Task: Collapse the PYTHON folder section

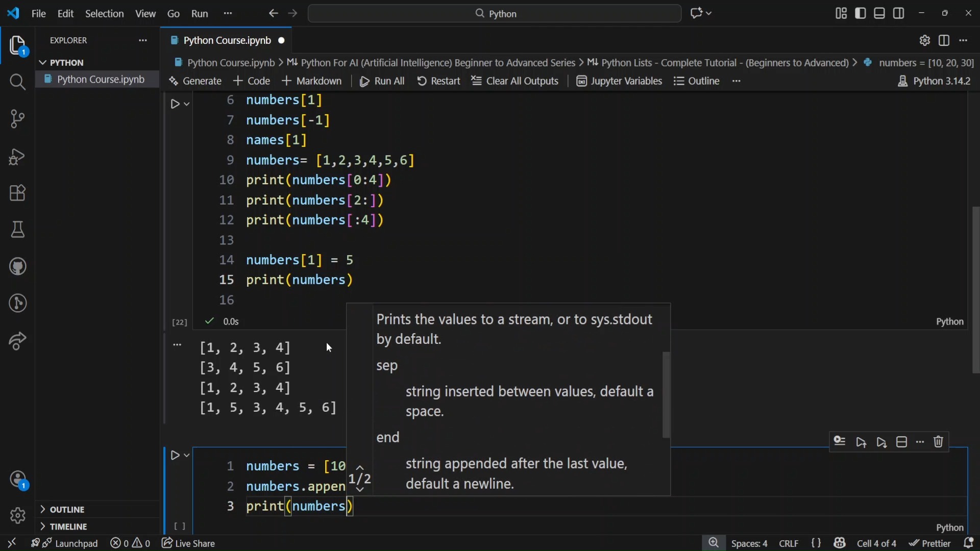Action: click(x=97, y=63)
